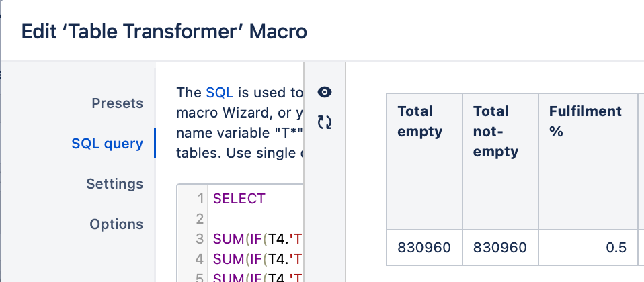Click line number 1 in editor gutter
The image size is (644, 282).
(x=200, y=199)
